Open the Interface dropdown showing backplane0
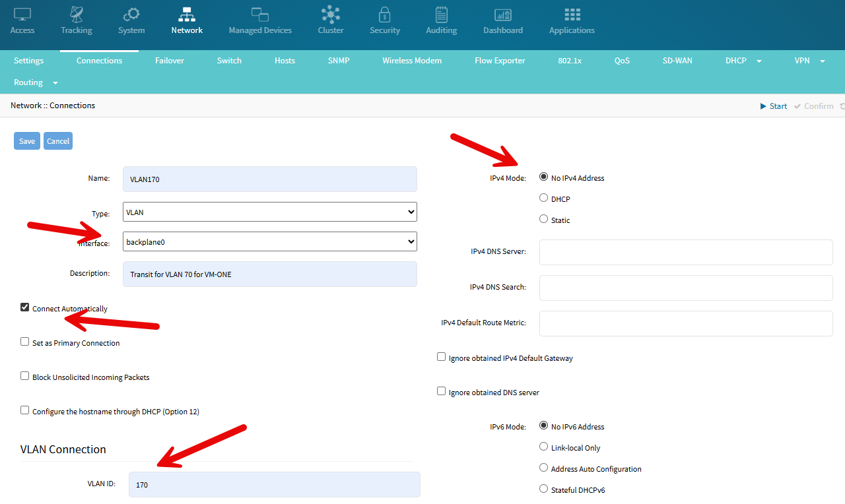The height and width of the screenshot is (504, 845). tap(270, 241)
